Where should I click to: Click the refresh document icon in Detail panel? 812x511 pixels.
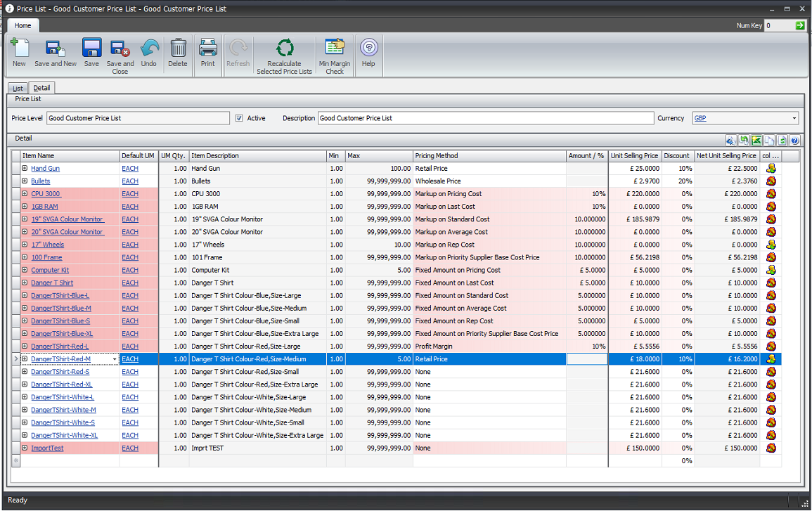tap(781, 140)
